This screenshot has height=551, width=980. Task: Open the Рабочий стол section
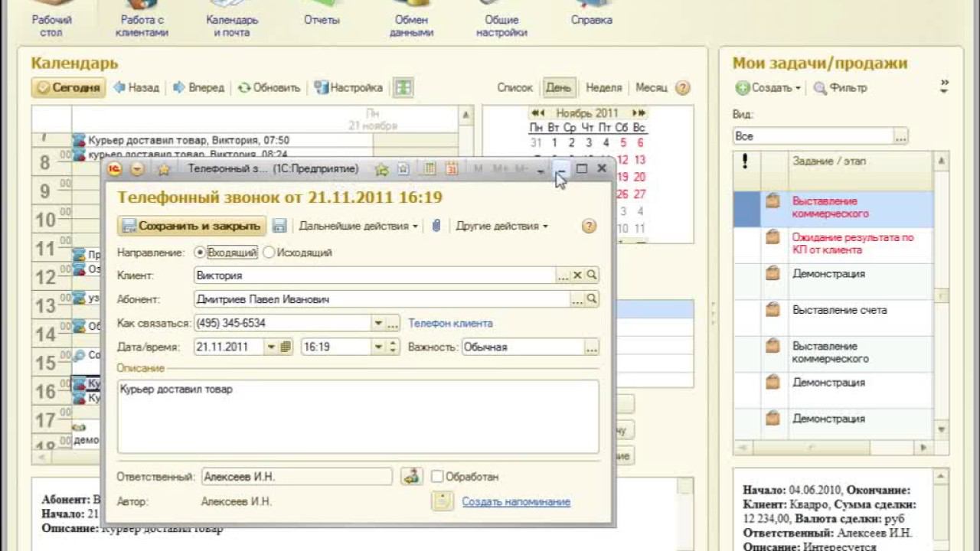pos(52,18)
